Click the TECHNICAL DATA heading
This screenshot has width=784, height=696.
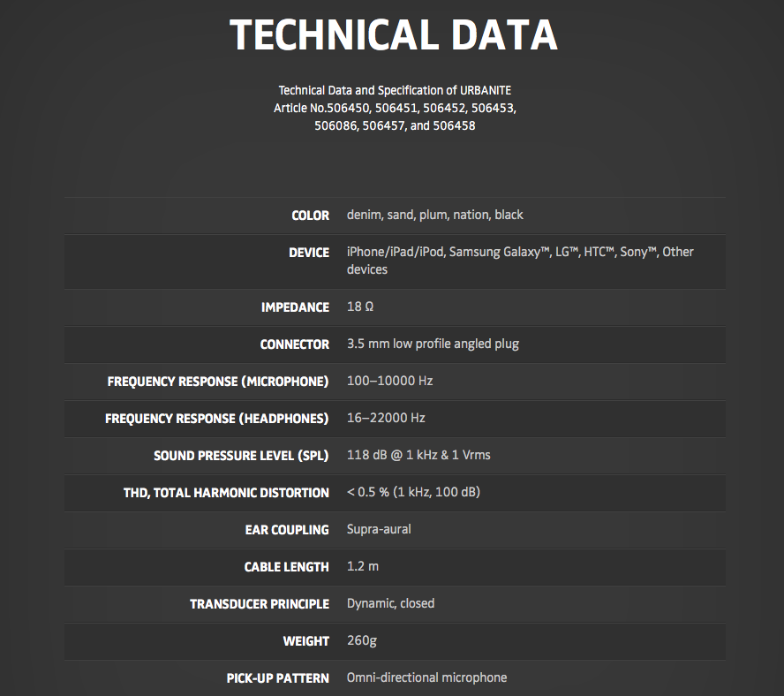tap(393, 35)
